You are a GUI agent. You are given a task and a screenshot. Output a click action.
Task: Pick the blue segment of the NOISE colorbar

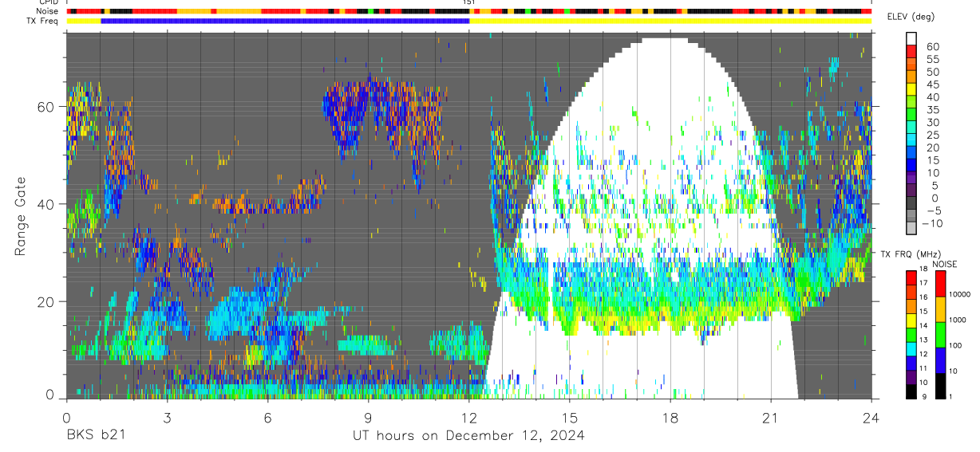[x=940, y=360]
